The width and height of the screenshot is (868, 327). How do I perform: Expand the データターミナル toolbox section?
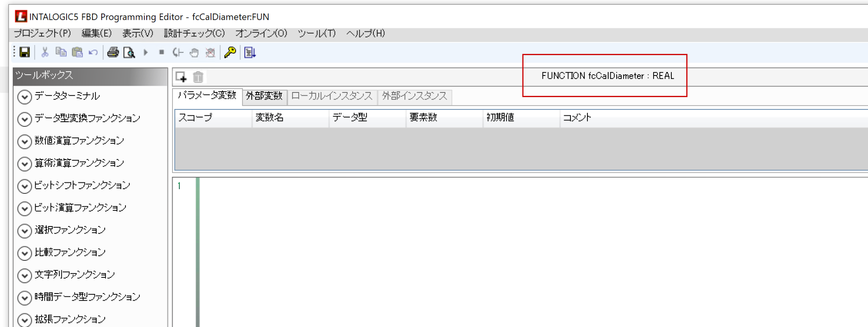pos(25,97)
